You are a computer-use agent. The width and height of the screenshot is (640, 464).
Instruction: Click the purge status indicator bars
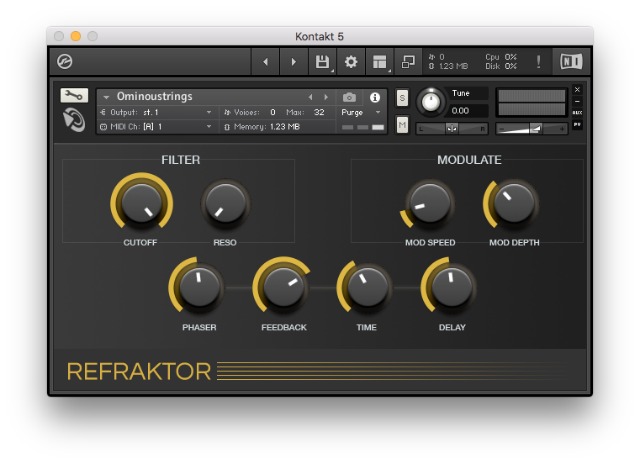pos(362,127)
